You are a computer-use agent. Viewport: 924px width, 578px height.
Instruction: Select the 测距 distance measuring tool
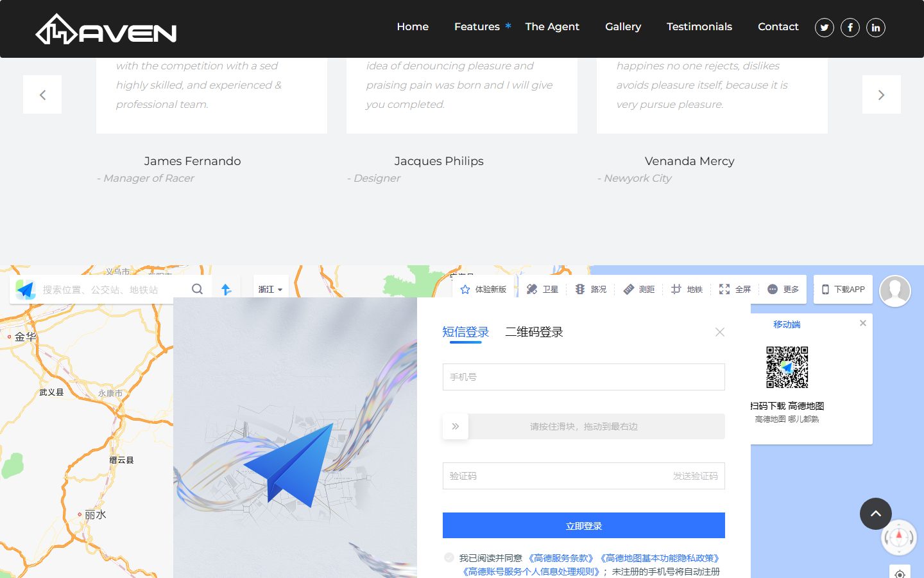638,290
